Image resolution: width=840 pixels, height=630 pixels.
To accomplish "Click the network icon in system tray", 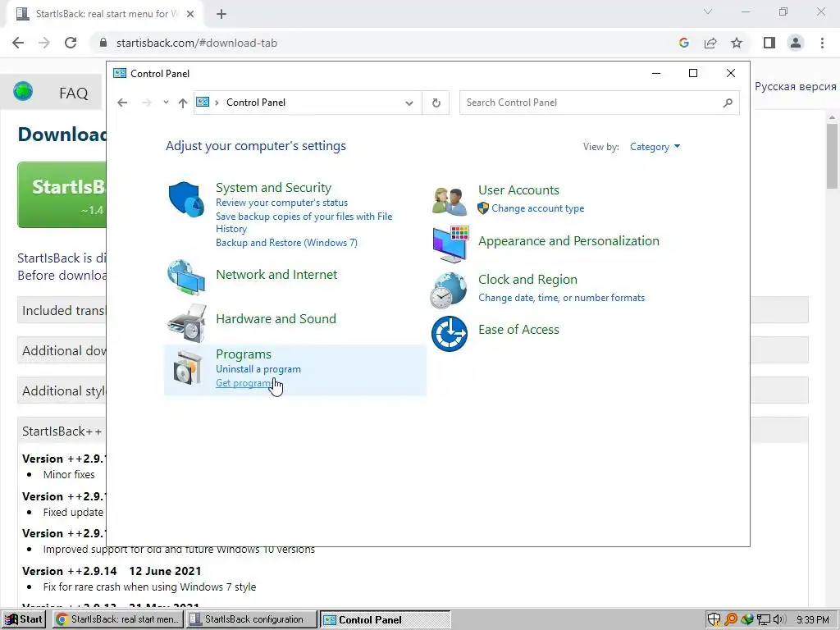I will pyautogui.click(x=764, y=620).
